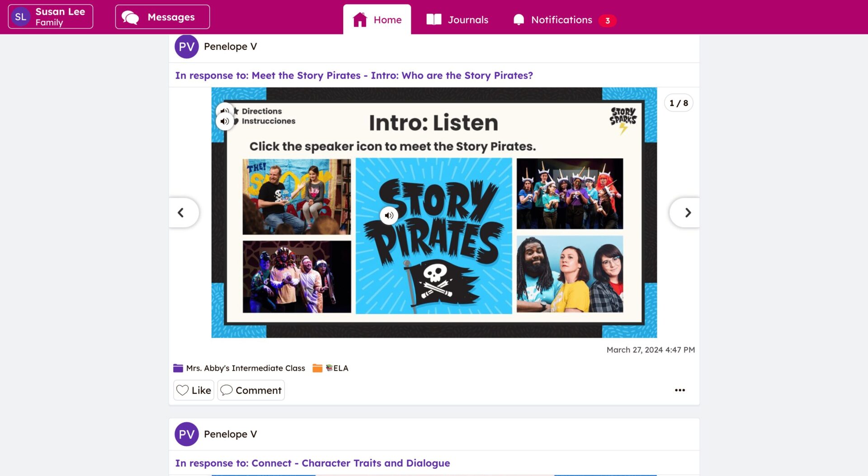Open the first Penelope V name
Screen dimensions: 868x476
pos(230,47)
